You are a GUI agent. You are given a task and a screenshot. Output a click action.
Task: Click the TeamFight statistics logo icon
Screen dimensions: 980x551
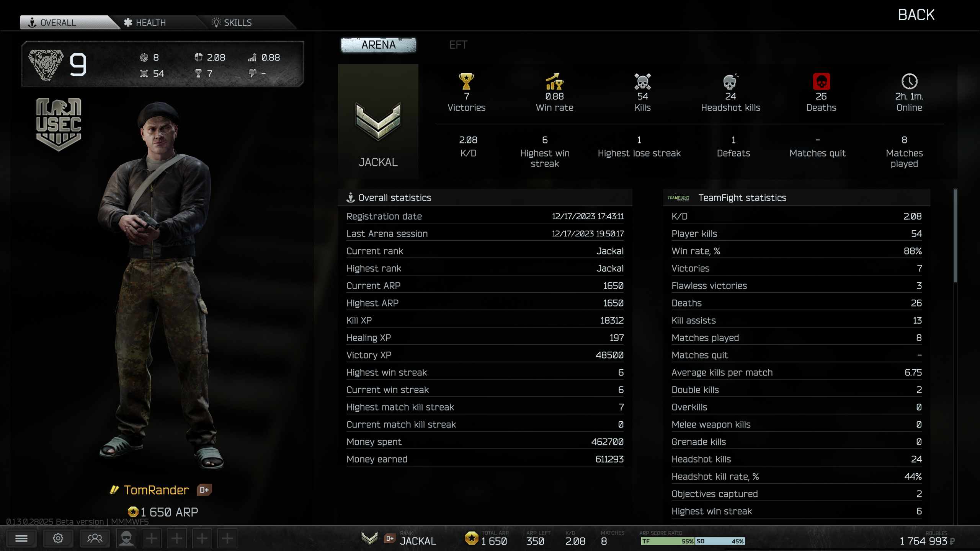tap(678, 198)
